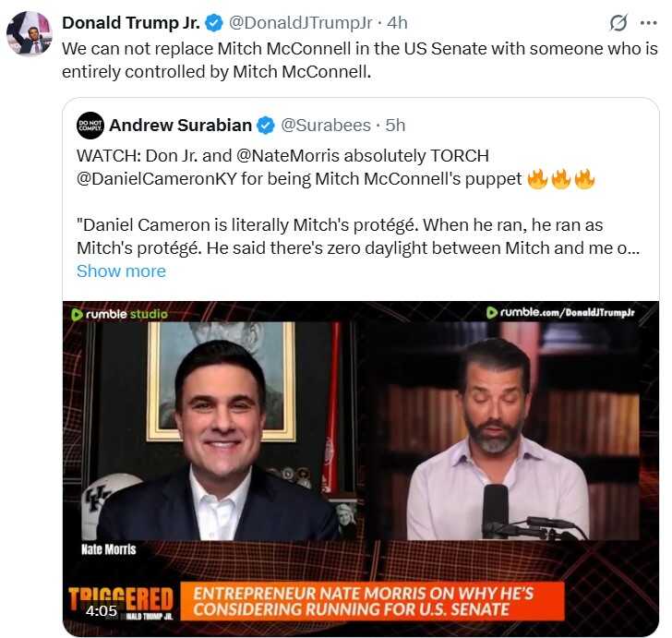Click the 5h timestamp on quoted post
The image size is (672, 638).
click(394, 125)
